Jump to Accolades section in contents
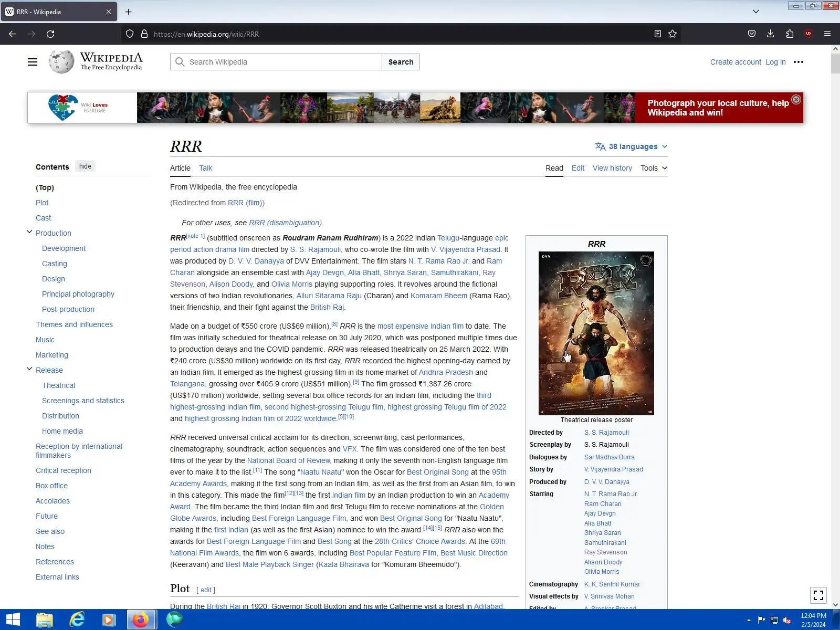This screenshot has height=630, width=840. [x=52, y=501]
